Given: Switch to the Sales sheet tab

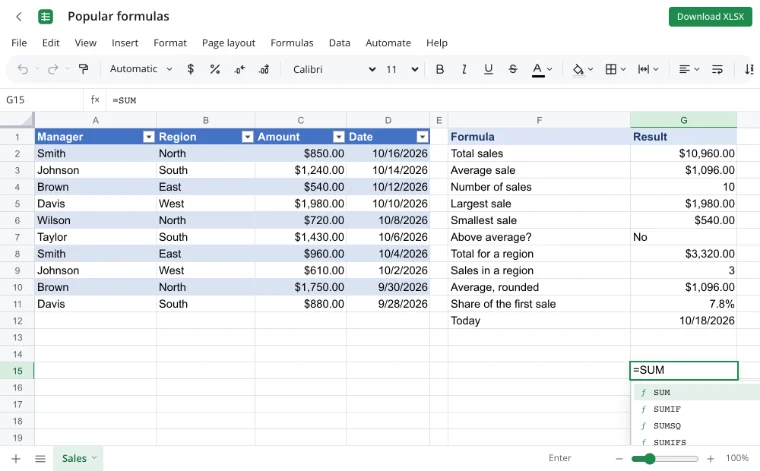Looking at the screenshot, I should (x=79, y=458).
